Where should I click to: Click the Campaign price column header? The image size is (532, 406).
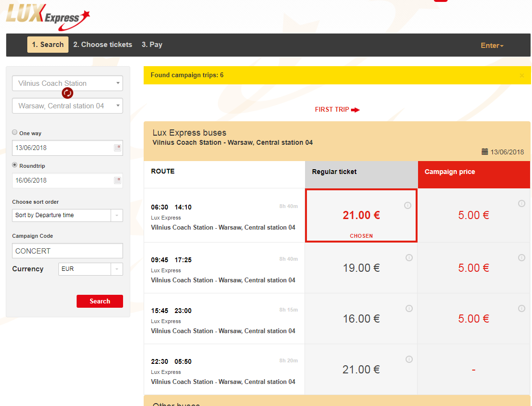[474, 174]
